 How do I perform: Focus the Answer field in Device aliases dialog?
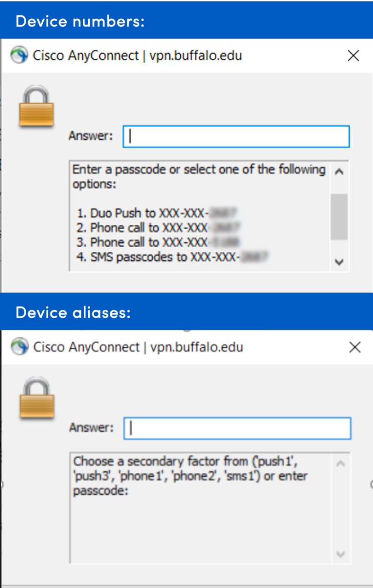coord(237,428)
